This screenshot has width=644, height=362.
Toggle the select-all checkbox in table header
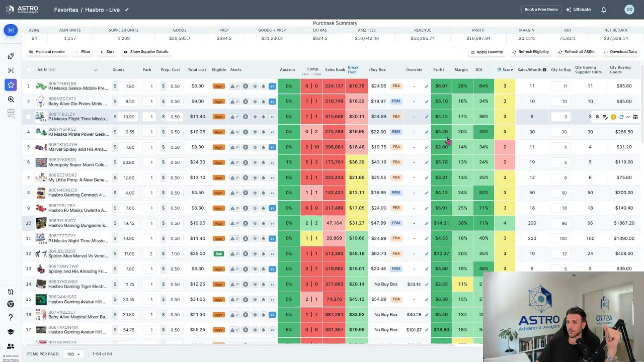coord(28,70)
